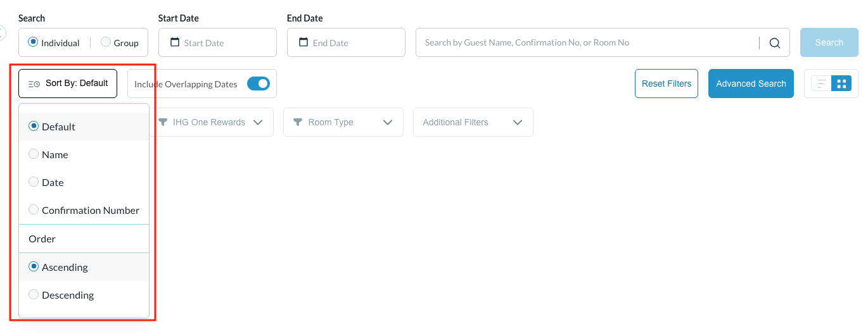Switch to grid view icon
Screen dimensions: 868x336
tap(841, 84)
